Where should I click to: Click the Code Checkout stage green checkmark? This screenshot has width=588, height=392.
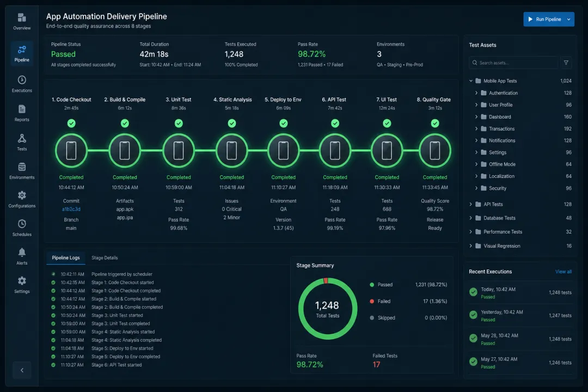[71, 123]
